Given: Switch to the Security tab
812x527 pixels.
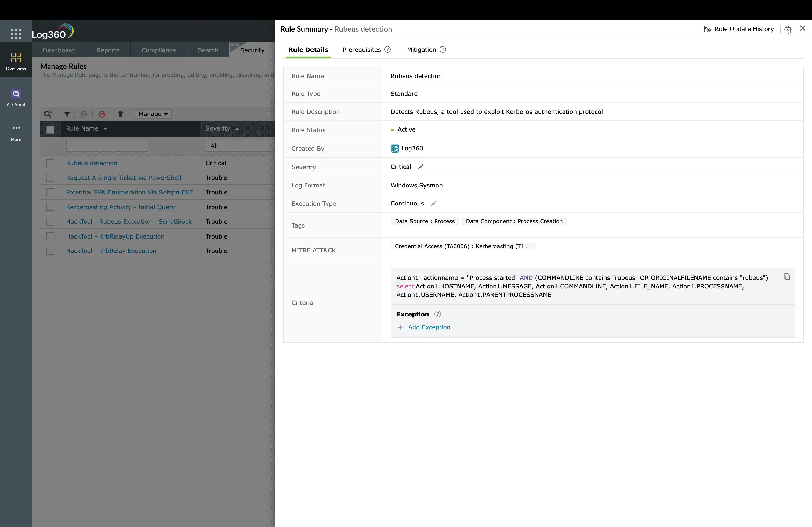Looking at the screenshot, I should pyautogui.click(x=252, y=50).
